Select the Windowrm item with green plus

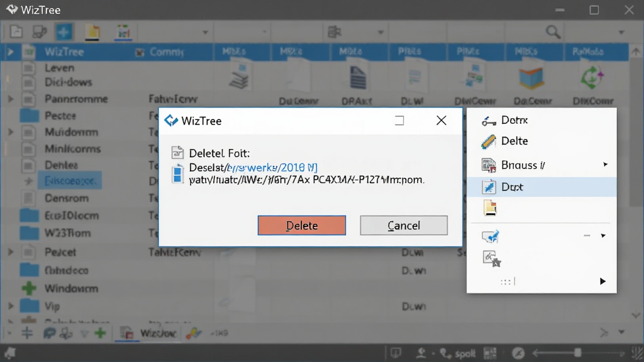tap(72, 288)
